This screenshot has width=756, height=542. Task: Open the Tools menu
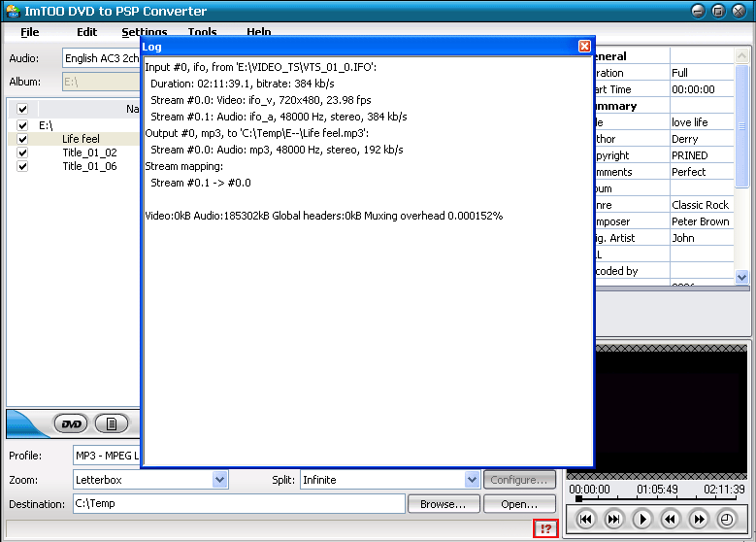[x=202, y=32]
